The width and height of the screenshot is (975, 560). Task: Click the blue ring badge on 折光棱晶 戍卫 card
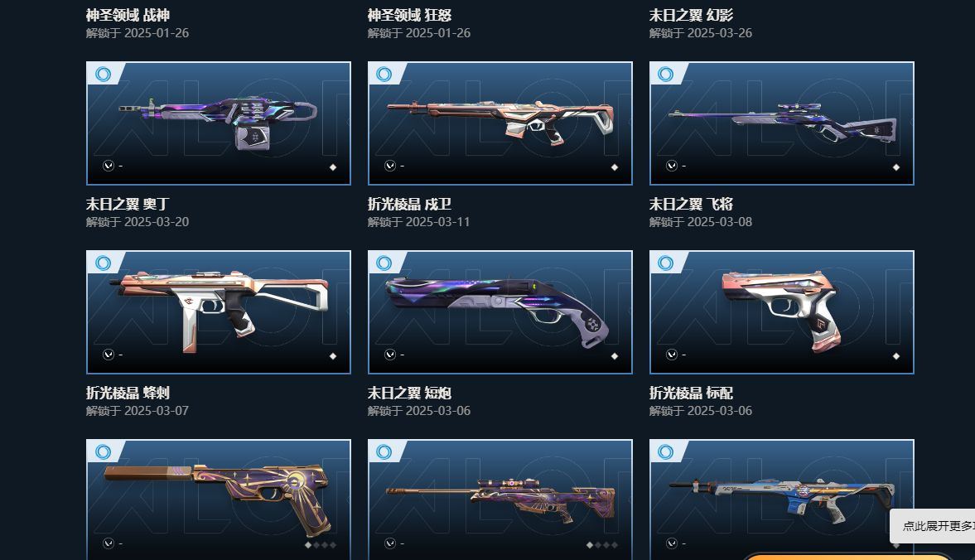click(x=384, y=75)
